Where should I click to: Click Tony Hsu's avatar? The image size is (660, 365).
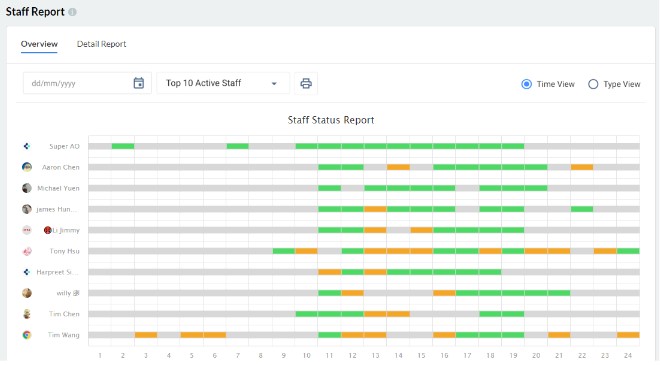27,251
